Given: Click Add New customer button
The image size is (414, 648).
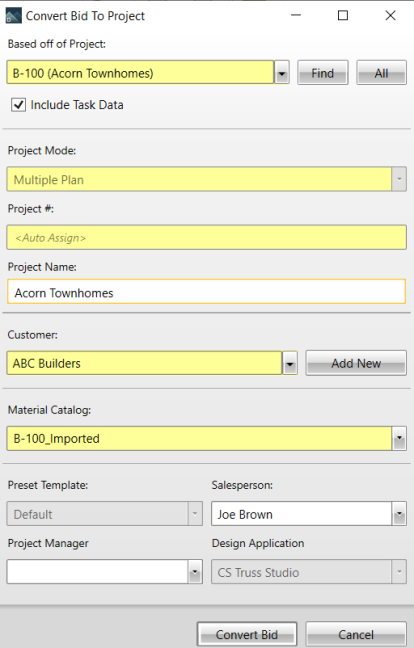Looking at the screenshot, I should [x=356, y=363].
